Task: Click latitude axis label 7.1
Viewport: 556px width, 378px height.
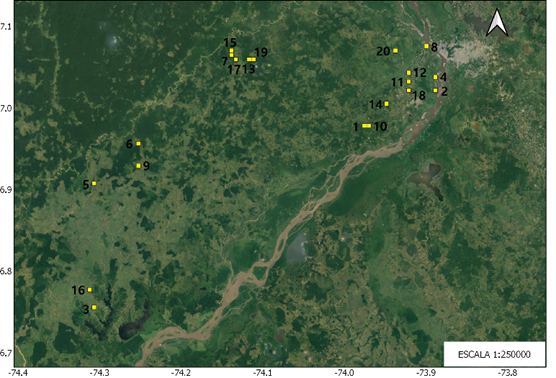Action: (x=6, y=27)
